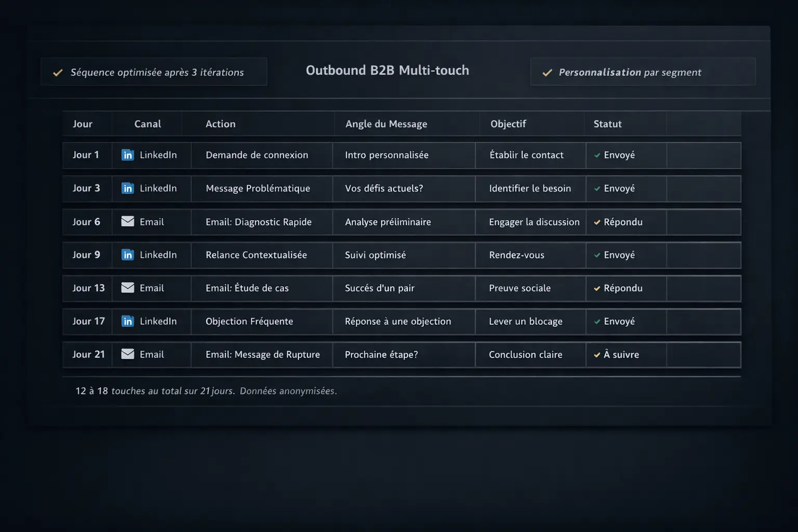Open the Demande de connexion action
This screenshot has height=532, width=798.
click(257, 155)
